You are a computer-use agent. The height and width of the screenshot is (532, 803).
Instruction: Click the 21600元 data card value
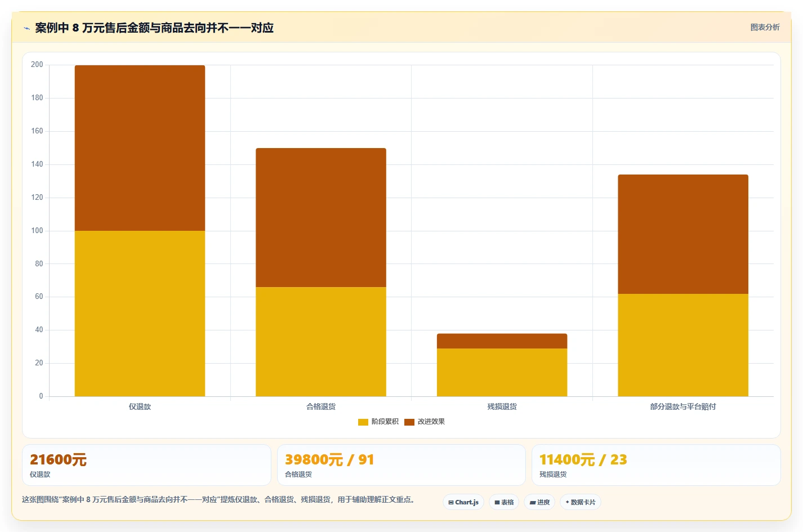58,460
